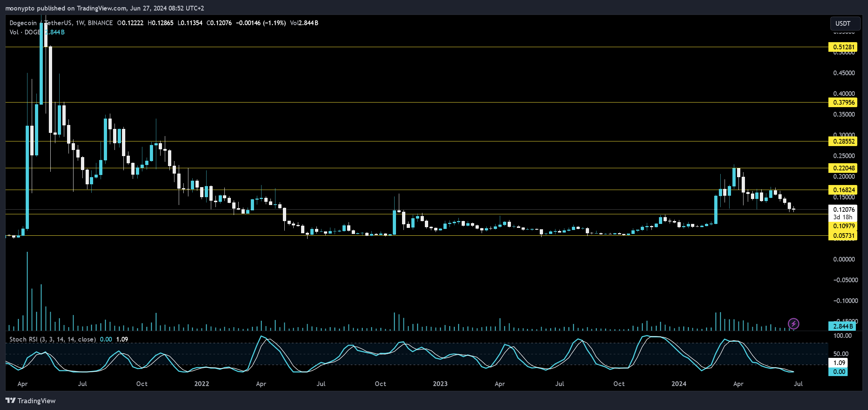Click the TradingView logo at bottom left

[x=31, y=401]
